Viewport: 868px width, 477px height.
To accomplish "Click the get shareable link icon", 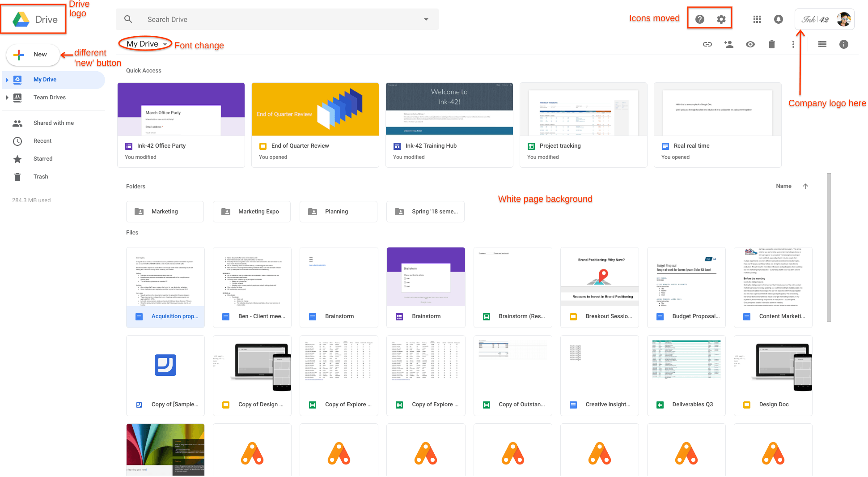I will [x=707, y=44].
